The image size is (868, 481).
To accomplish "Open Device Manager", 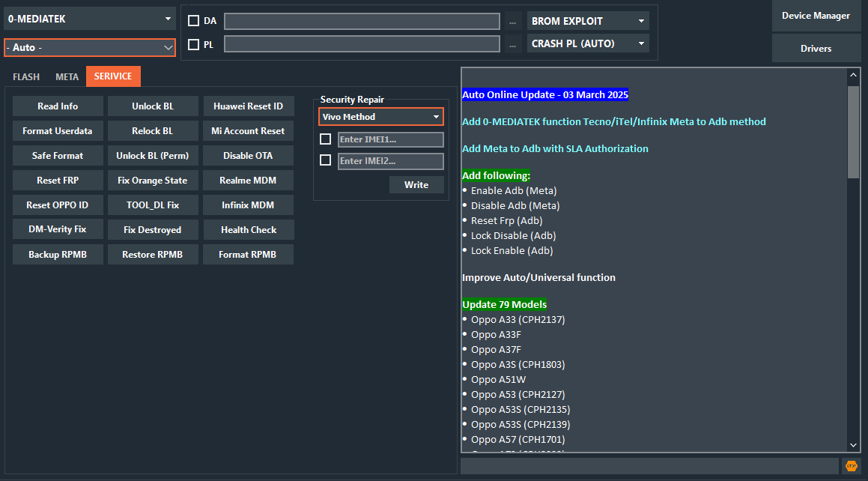I will (x=816, y=16).
